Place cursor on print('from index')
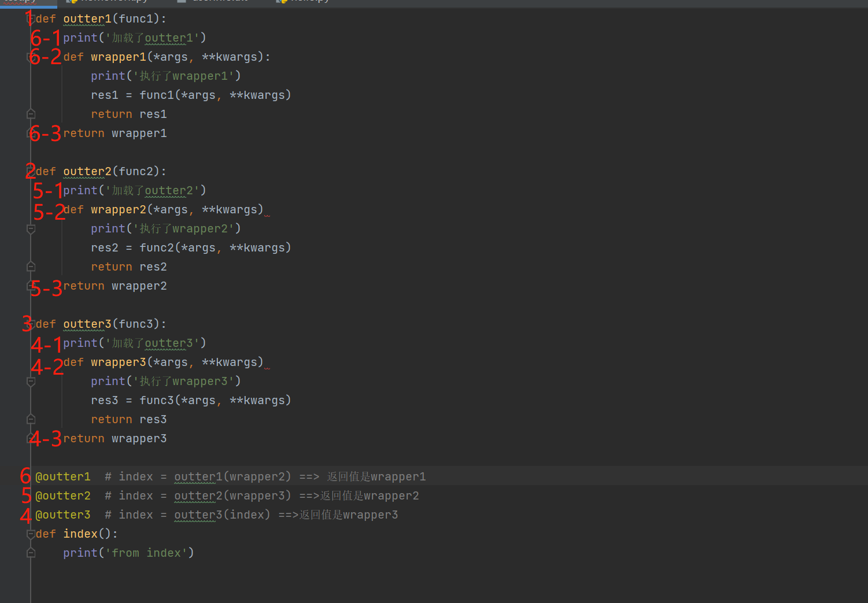The height and width of the screenshot is (603, 868). tap(129, 553)
